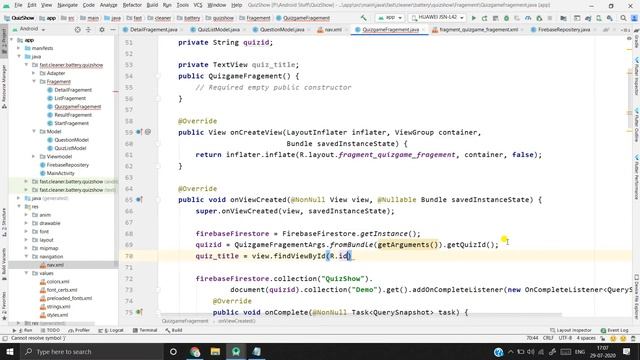Click the CRLF line separator status item

(x=548, y=338)
